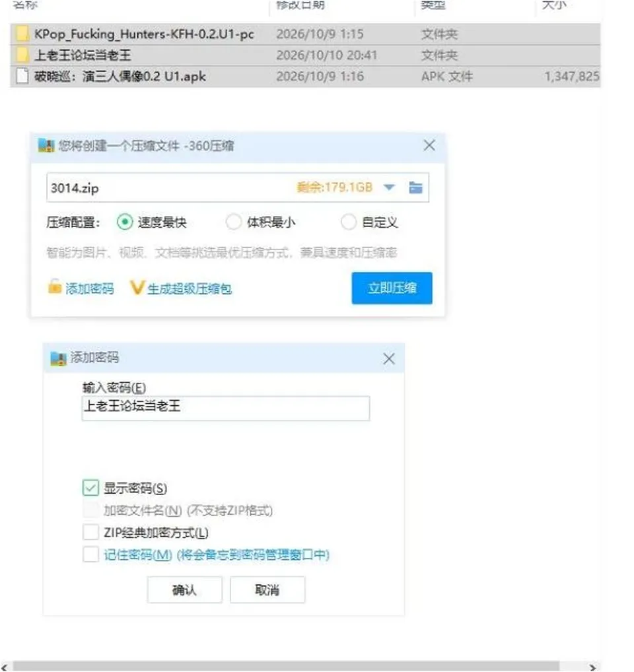Click the app icon in 添加密码 dialog title
The image size is (634, 672).
click(x=58, y=358)
